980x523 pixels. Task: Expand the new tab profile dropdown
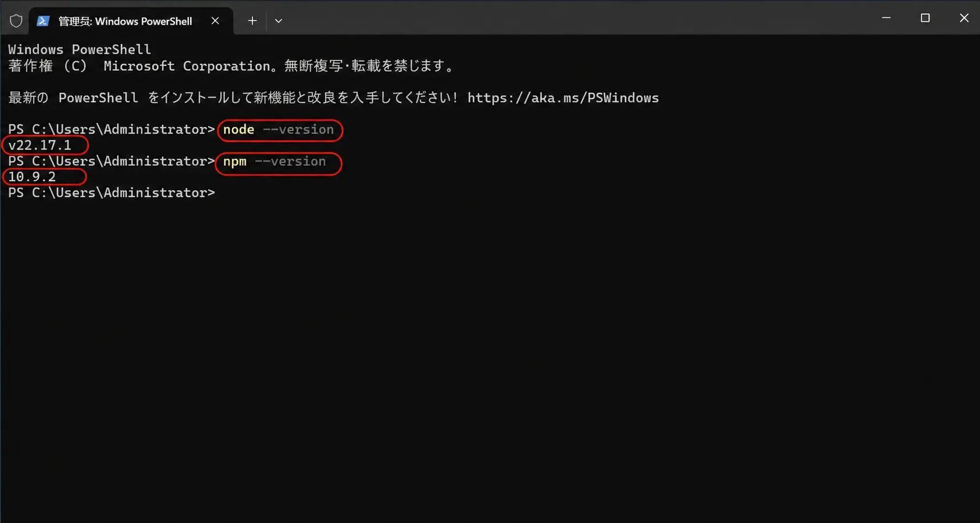279,21
